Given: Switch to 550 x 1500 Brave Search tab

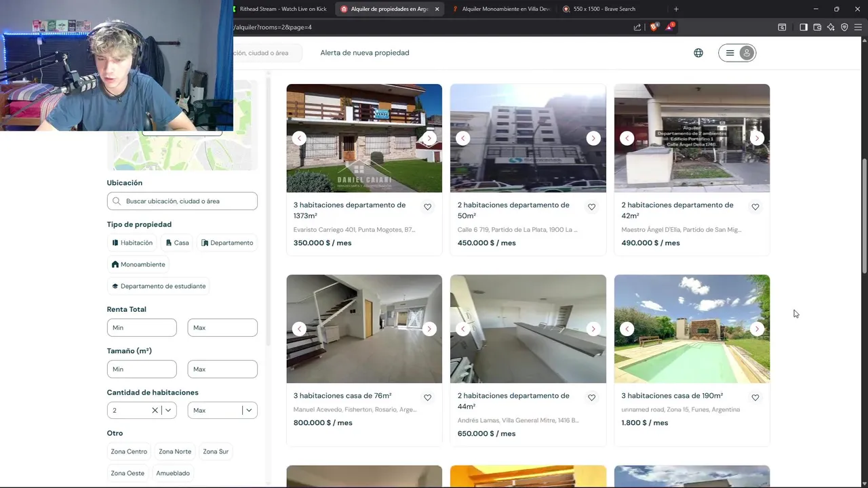Looking at the screenshot, I should (604, 9).
